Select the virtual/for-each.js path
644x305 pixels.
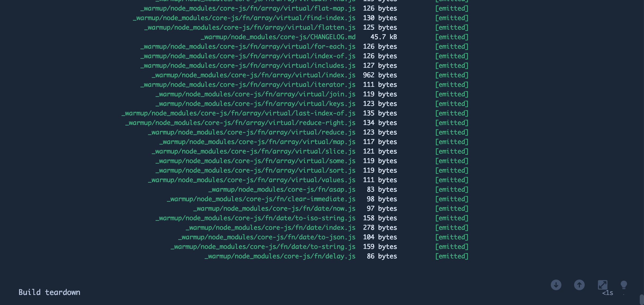(248, 47)
